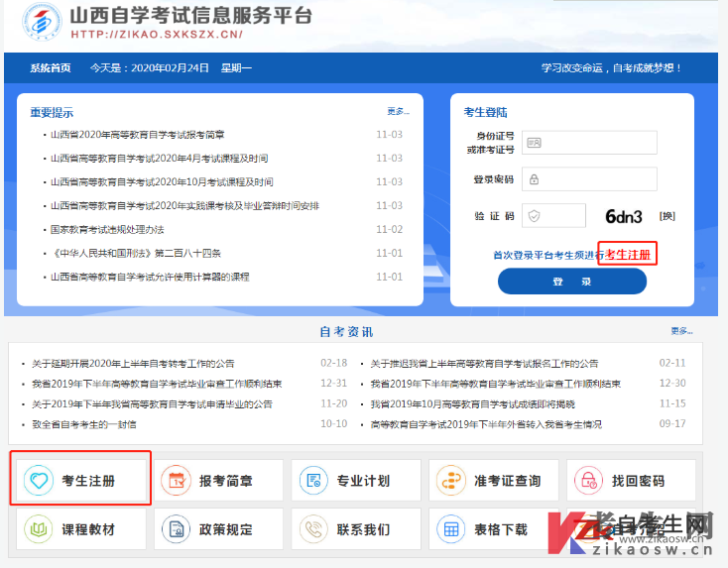Open 关于推迟我省上半年自学考试报名工作的公告
The image size is (728, 568).
tap(484, 364)
